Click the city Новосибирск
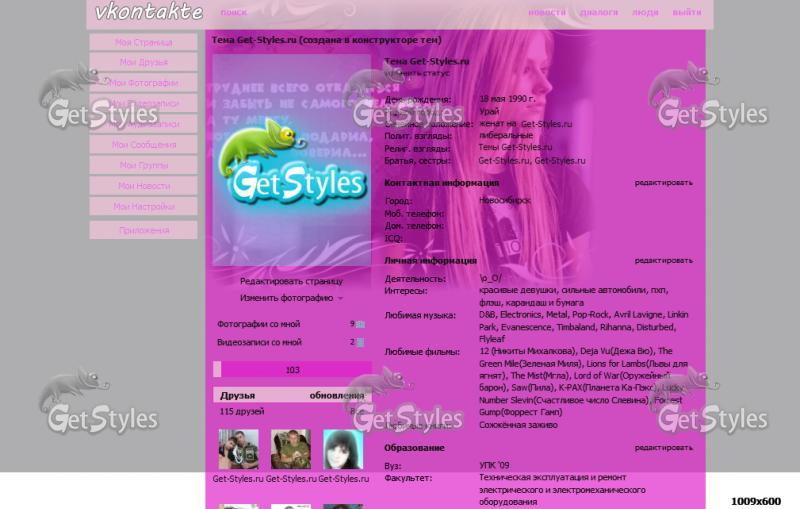This screenshot has width=800, height=509. tap(505, 201)
